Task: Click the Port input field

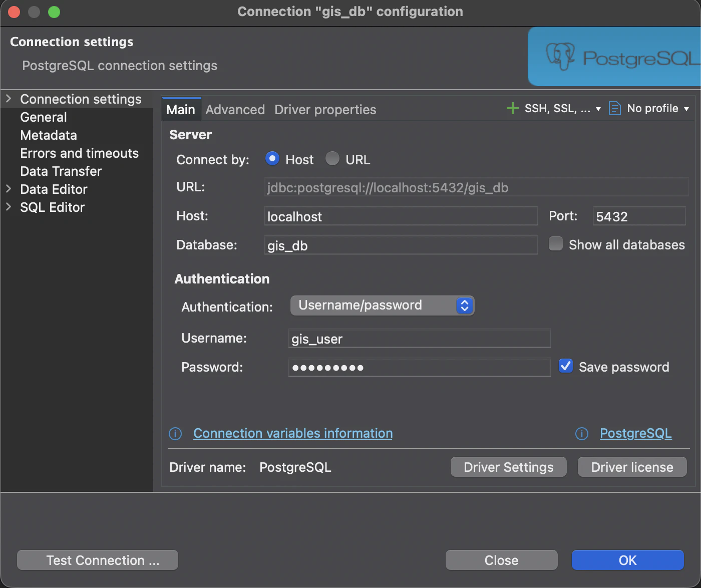Action: pos(639,216)
